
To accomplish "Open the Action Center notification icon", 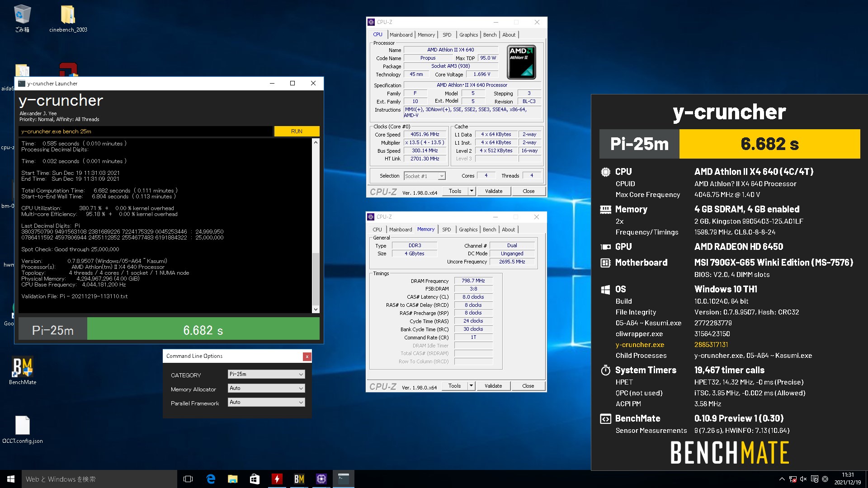I will coord(814,479).
